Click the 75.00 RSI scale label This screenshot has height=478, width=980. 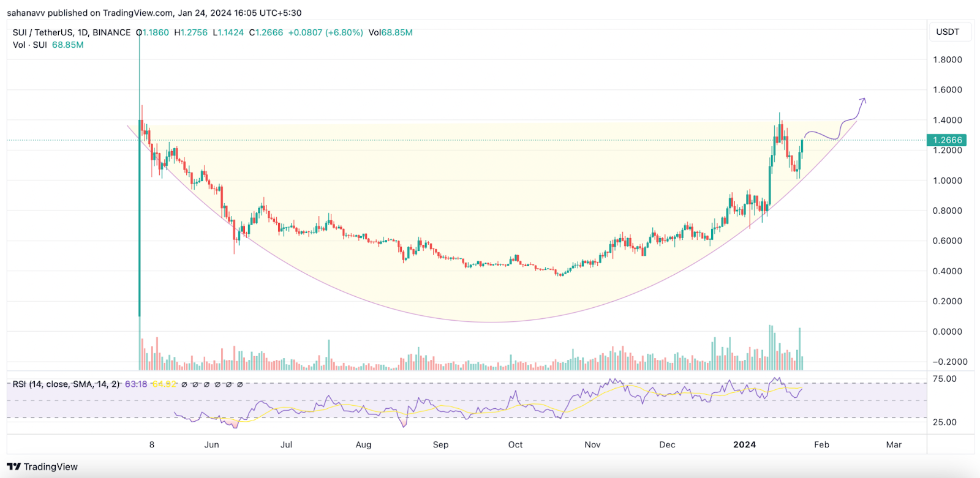click(x=944, y=379)
